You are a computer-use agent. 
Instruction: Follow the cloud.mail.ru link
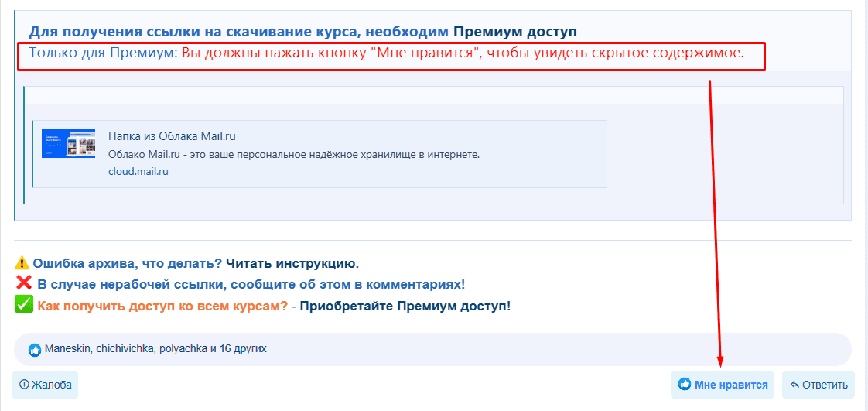point(138,171)
